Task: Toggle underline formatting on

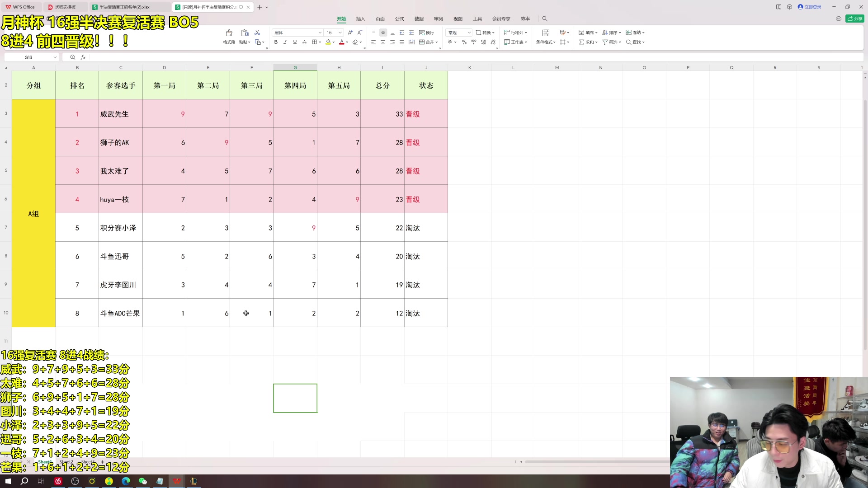Action: [x=295, y=42]
